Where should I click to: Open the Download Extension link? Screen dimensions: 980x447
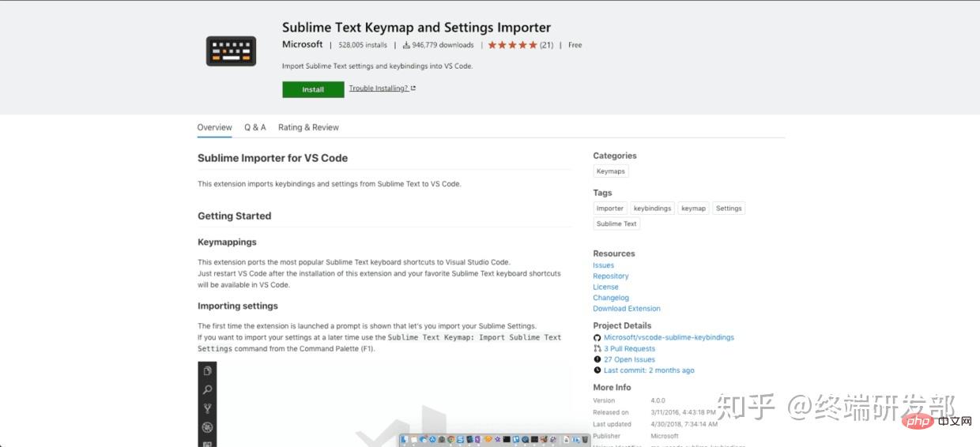click(626, 309)
